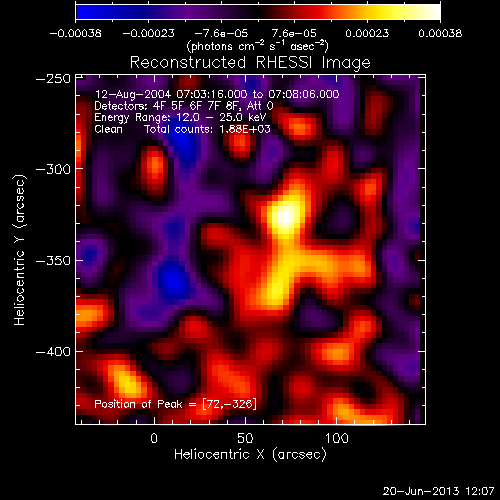Click the 0.00023 color bar tick label

click(367, 33)
